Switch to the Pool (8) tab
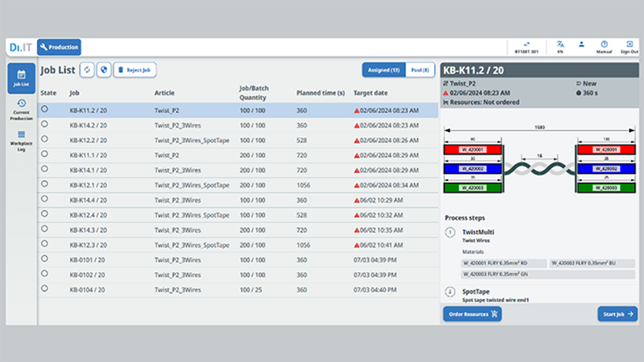The image size is (644, 362). pos(420,70)
